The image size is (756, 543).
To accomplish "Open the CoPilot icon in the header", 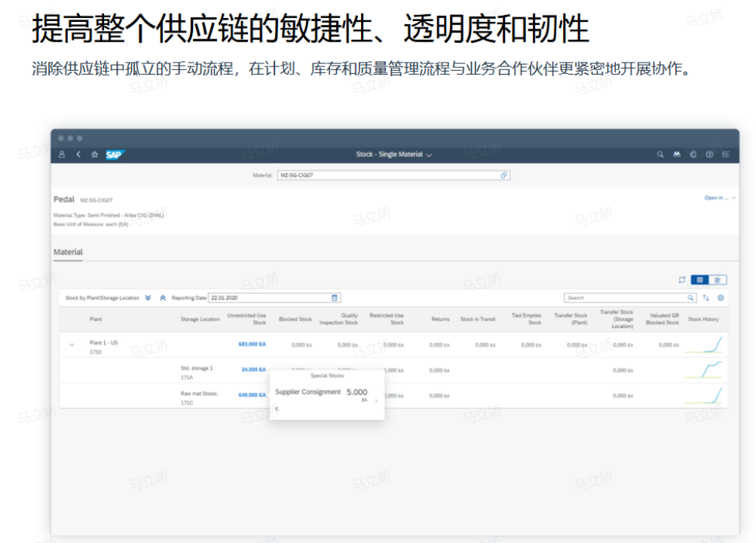I will [693, 155].
